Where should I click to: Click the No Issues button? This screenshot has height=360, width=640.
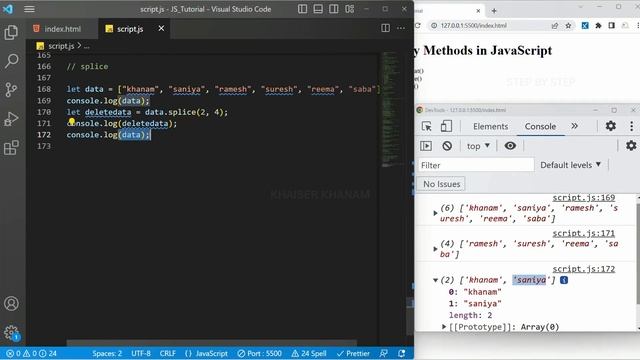click(441, 184)
